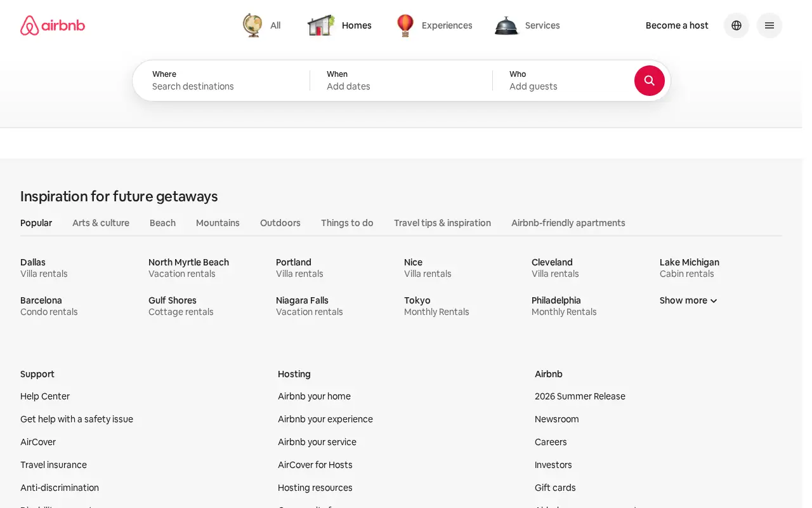Select the Popular tab
The width and height of the screenshot is (812, 508).
(36, 223)
